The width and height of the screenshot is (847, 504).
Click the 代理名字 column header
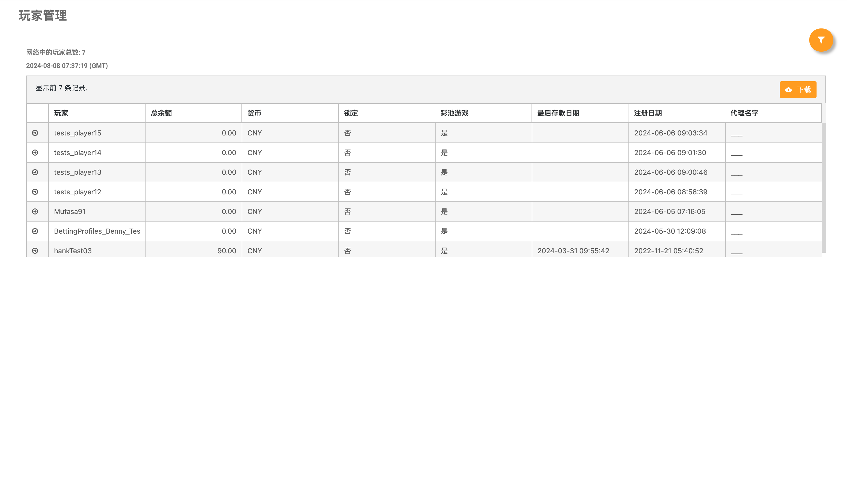744,113
